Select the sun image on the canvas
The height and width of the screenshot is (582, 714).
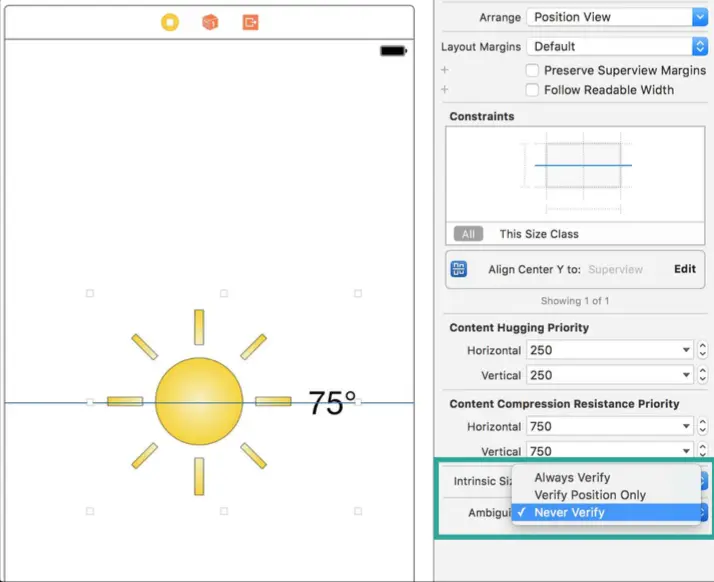[x=199, y=402]
